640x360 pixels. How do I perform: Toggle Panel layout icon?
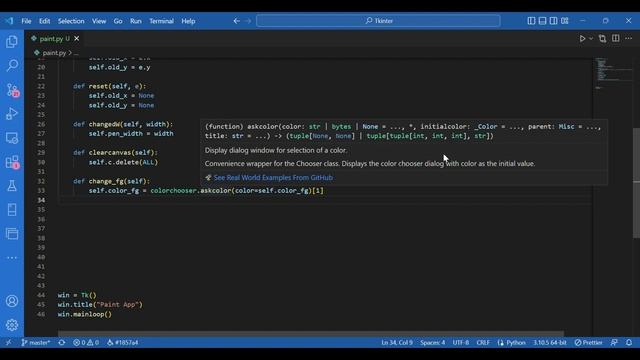pos(542,21)
